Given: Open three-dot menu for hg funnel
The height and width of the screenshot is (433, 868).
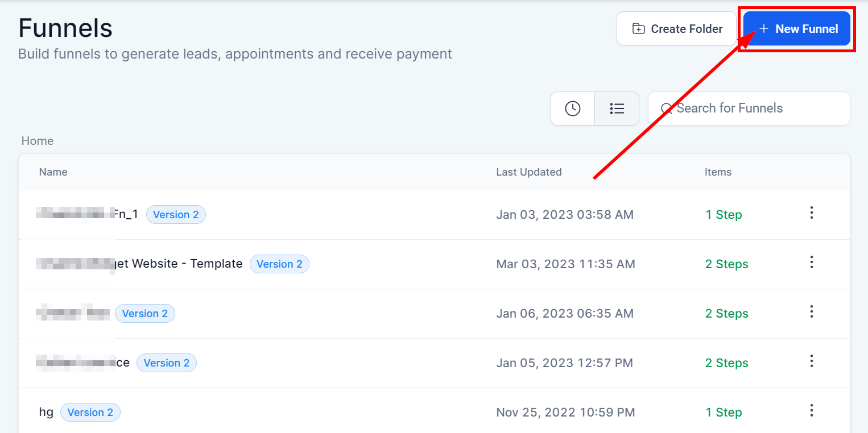Looking at the screenshot, I should click(812, 411).
